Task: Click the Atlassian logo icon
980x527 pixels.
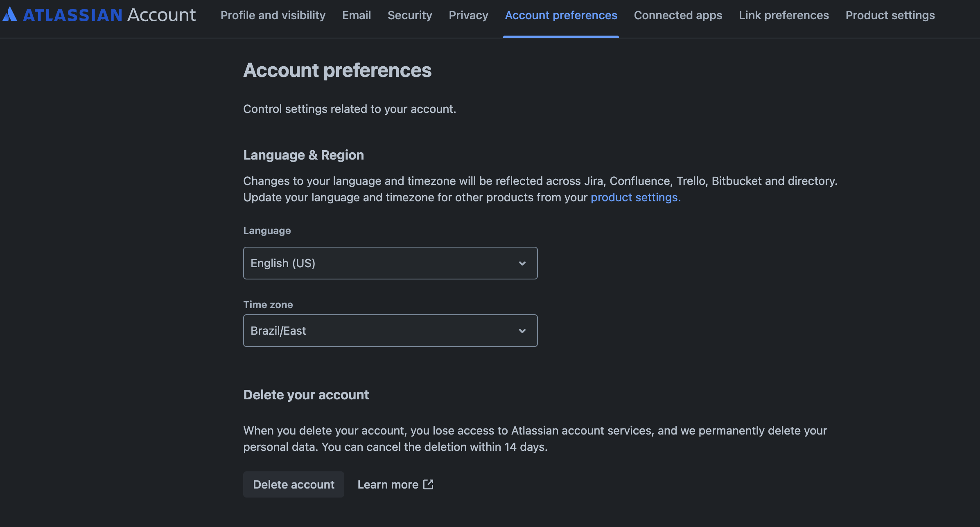Action: click(x=10, y=15)
